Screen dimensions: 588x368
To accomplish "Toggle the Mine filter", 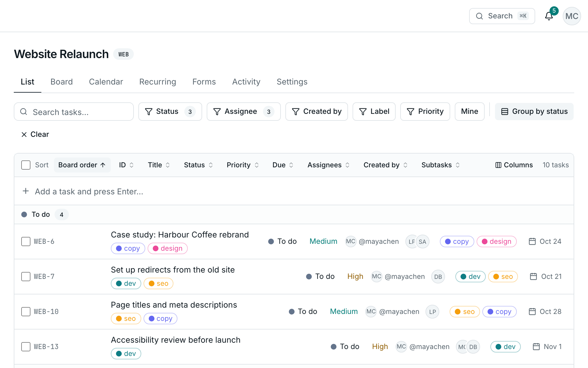I will click(469, 112).
